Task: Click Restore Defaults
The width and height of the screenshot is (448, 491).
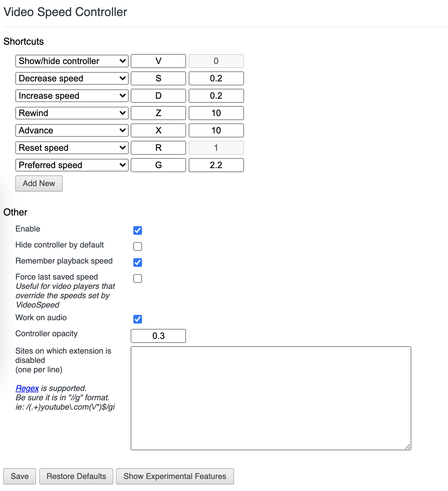Action: tap(76, 476)
